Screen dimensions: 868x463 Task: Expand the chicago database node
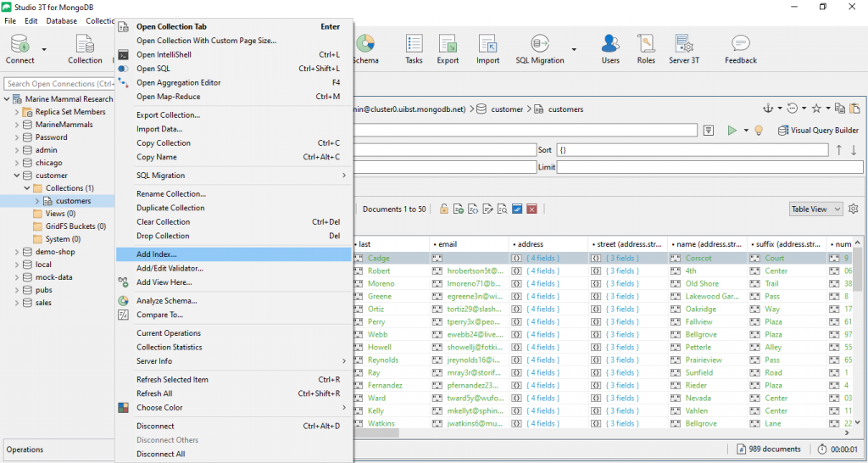click(17, 163)
